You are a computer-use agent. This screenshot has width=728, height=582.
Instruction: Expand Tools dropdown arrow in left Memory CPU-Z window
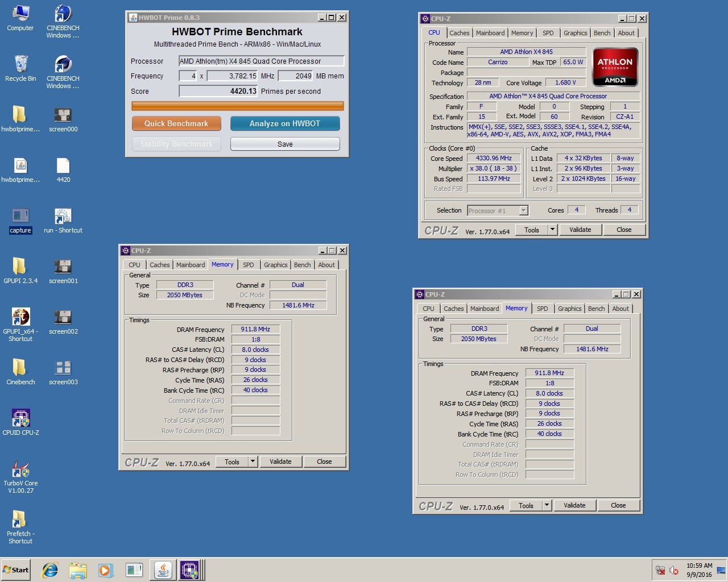[x=253, y=462]
